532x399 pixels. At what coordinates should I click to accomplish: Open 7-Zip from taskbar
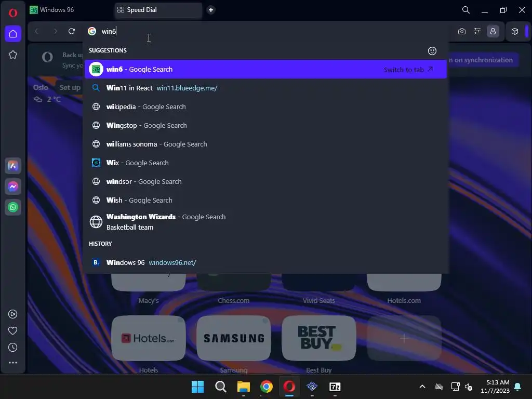[335, 387]
